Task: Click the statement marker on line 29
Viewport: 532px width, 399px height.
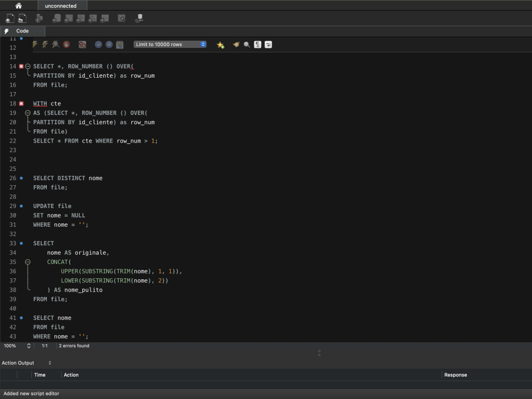Action: coord(21,206)
